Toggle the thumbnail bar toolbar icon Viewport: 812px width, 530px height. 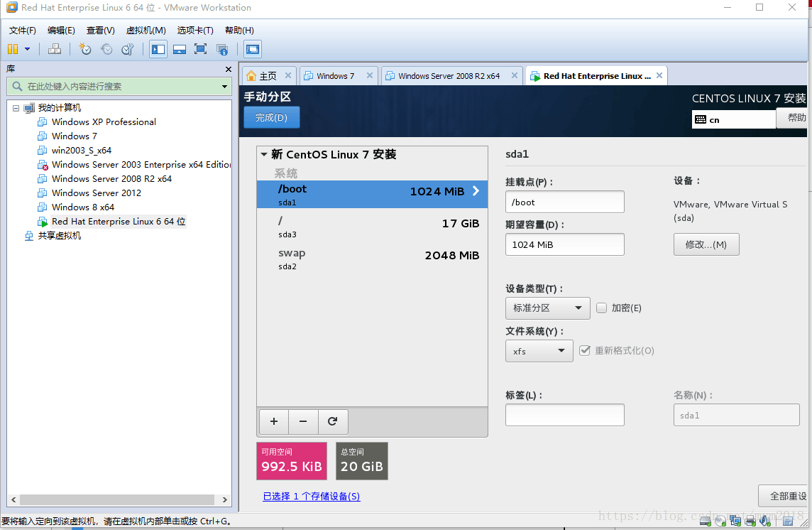point(179,49)
